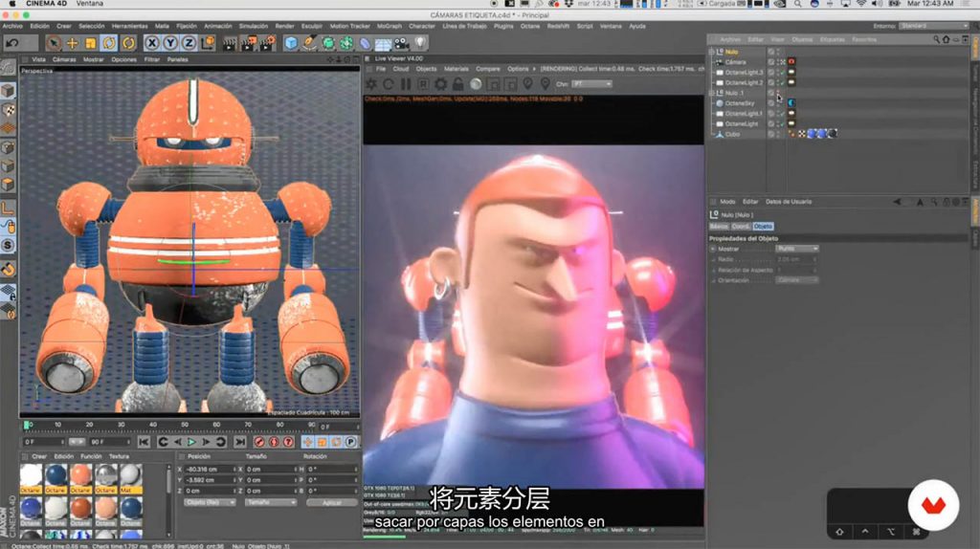Viewport: 980px width, 549px height.
Task: Click the Play forward button in timeline
Action: [191, 442]
